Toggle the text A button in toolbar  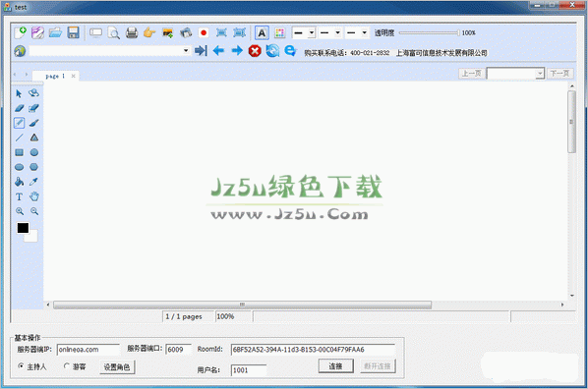point(262,33)
